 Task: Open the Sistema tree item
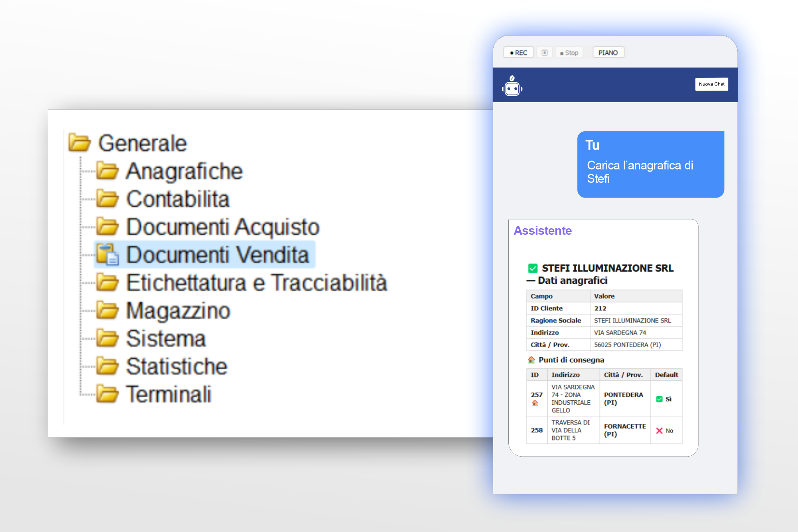(166, 339)
